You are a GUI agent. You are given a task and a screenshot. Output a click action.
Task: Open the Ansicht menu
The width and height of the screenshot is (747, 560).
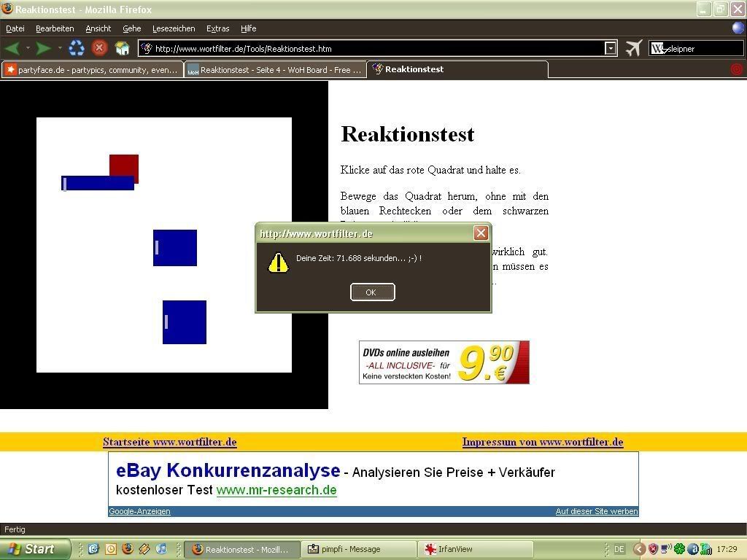pos(98,28)
